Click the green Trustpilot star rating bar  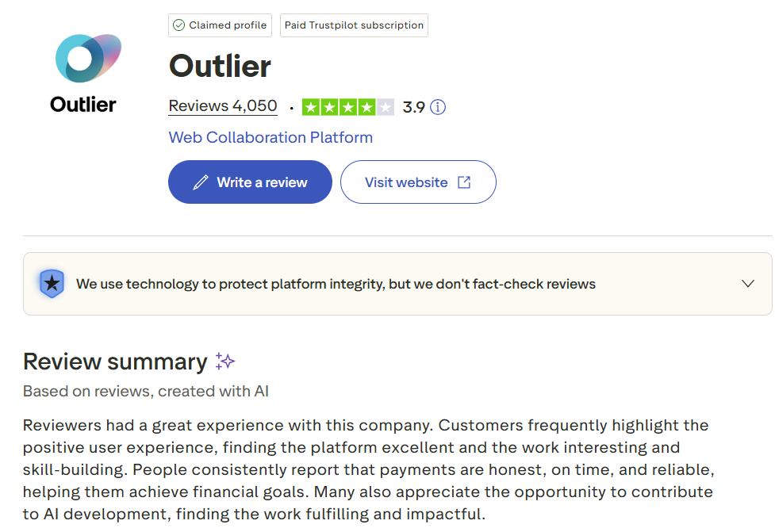(347, 106)
